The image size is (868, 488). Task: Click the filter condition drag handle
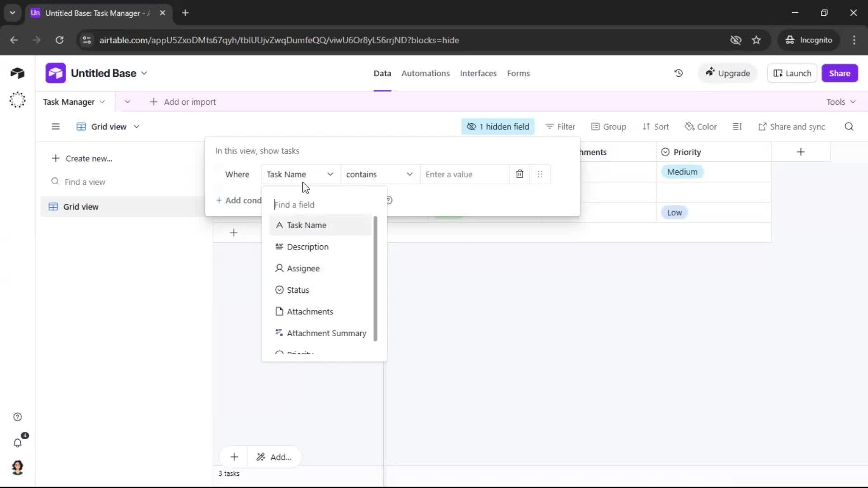tap(540, 174)
